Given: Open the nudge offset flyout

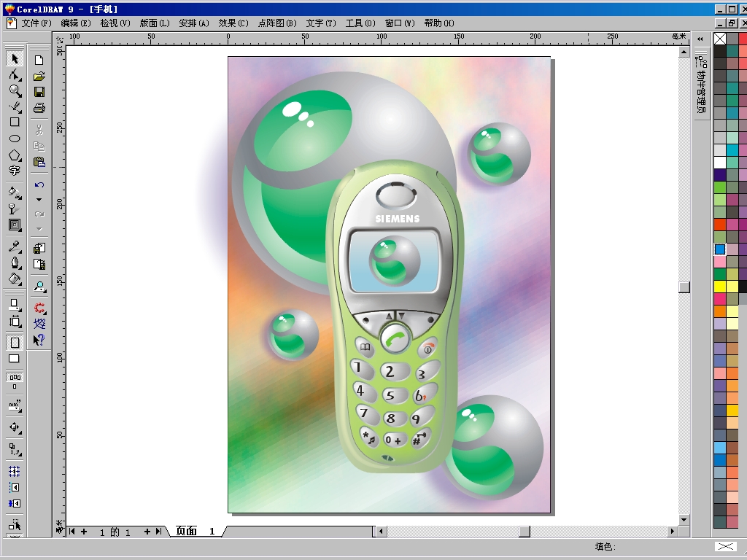Looking at the screenshot, I should click(x=15, y=427).
